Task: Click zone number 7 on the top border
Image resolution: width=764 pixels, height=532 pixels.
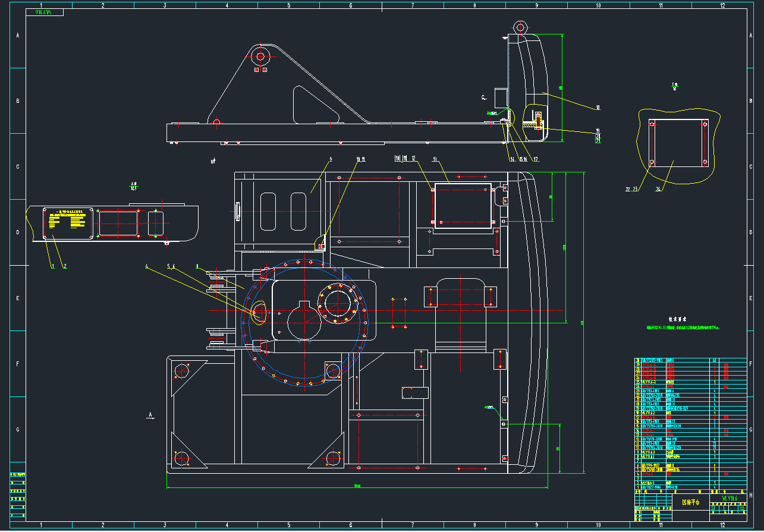Action: pos(413,5)
